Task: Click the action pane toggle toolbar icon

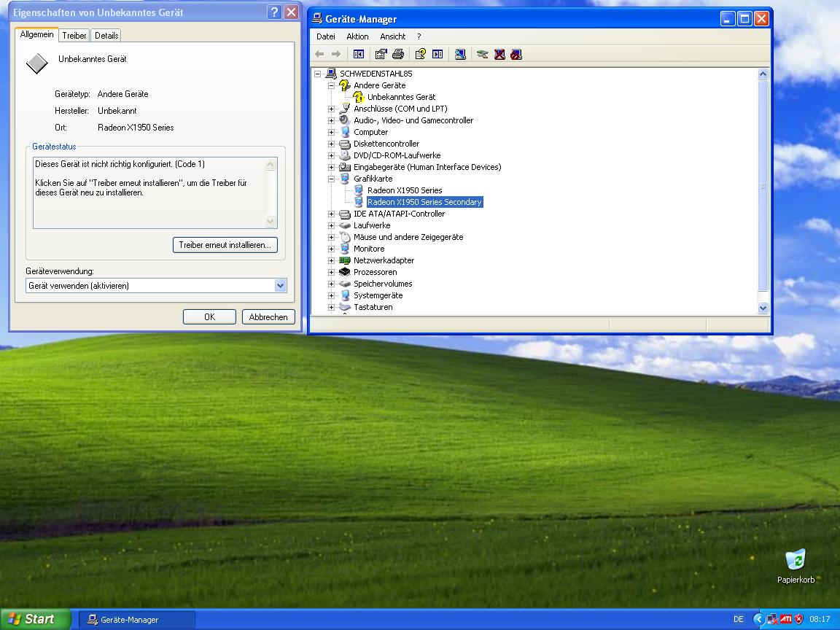Action: [x=437, y=54]
